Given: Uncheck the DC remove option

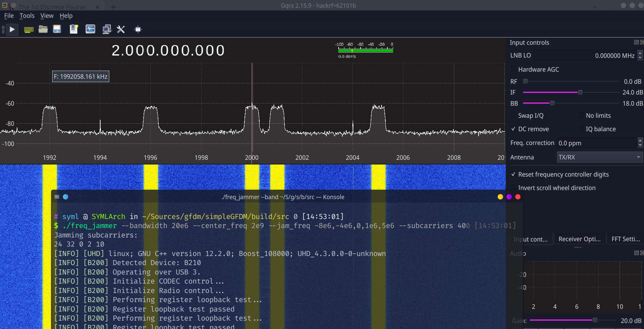Looking at the screenshot, I should tap(514, 129).
